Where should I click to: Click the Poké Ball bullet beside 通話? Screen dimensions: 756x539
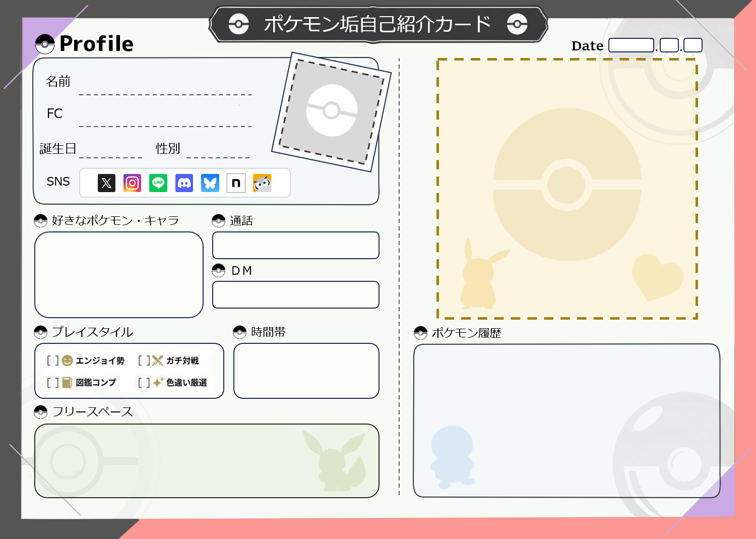point(218,221)
